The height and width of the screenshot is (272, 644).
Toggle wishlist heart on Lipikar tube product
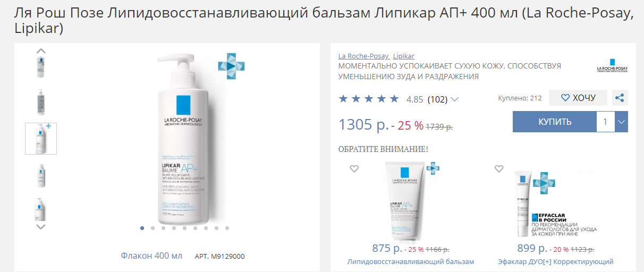tap(354, 169)
